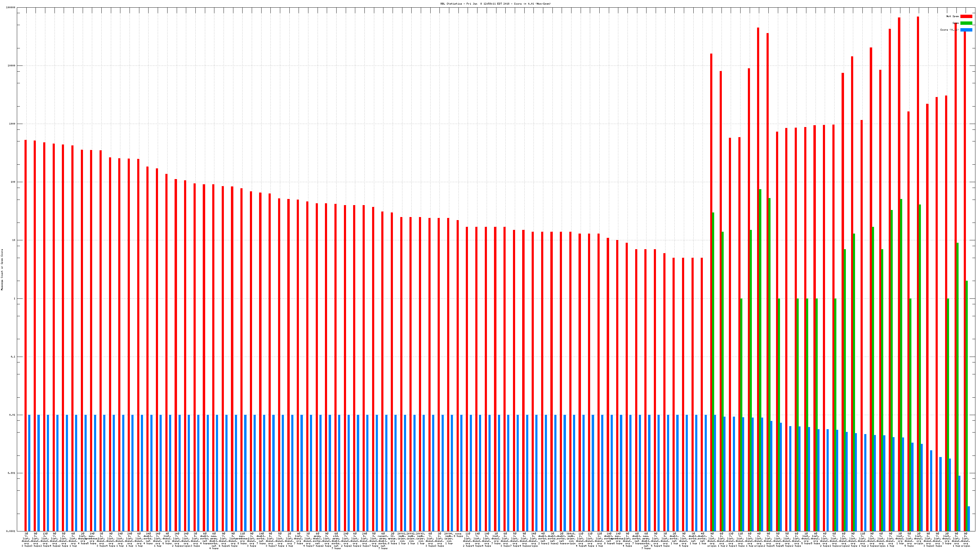Click the 'recent.spam.dnsbl.sorbs.net' x-axis label
This screenshot has width=980, height=551.
coord(383,540)
